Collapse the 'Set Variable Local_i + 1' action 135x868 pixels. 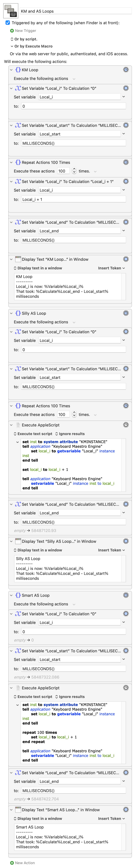[11, 181]
